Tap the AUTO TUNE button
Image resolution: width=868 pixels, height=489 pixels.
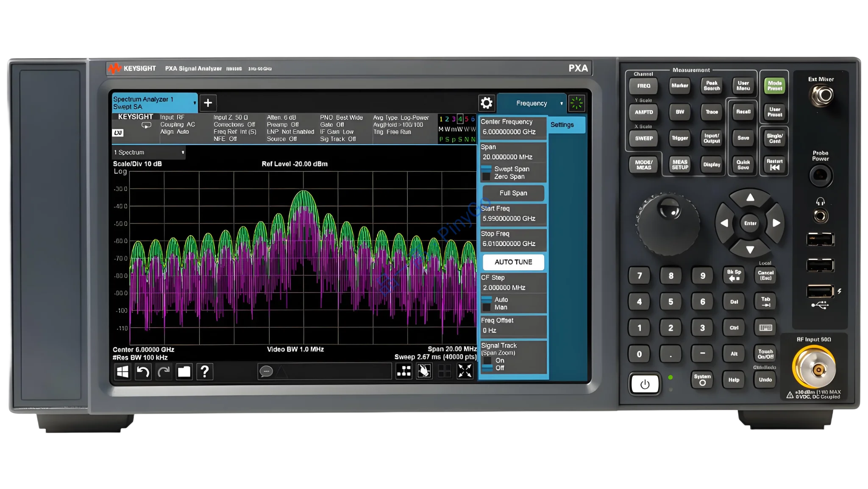(513, 262)
